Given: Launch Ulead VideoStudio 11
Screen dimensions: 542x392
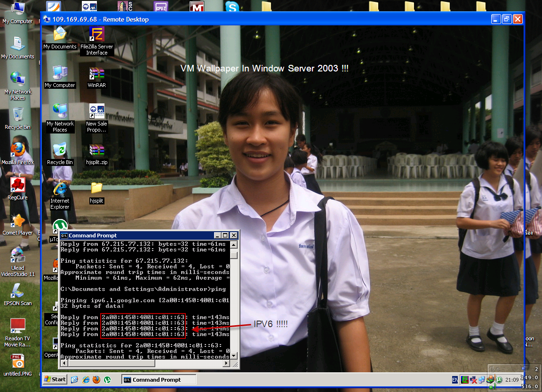Looking at the screenshot, I should pos(17,262).
